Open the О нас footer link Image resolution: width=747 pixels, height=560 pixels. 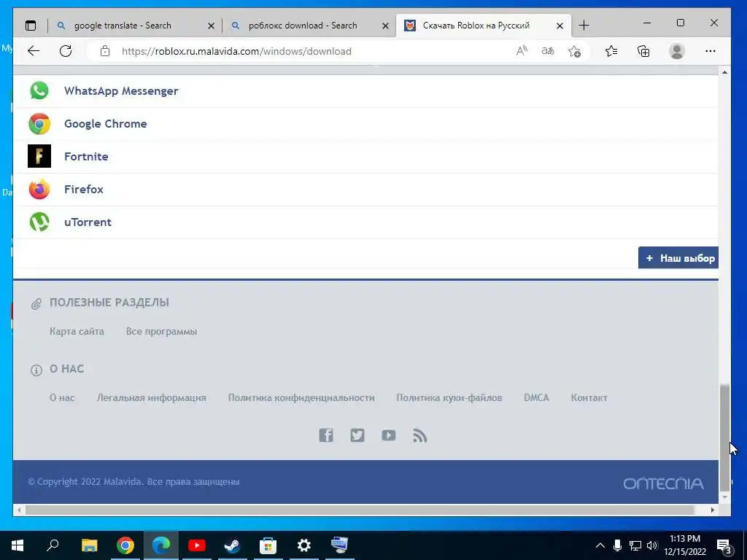tap(62, 397)
